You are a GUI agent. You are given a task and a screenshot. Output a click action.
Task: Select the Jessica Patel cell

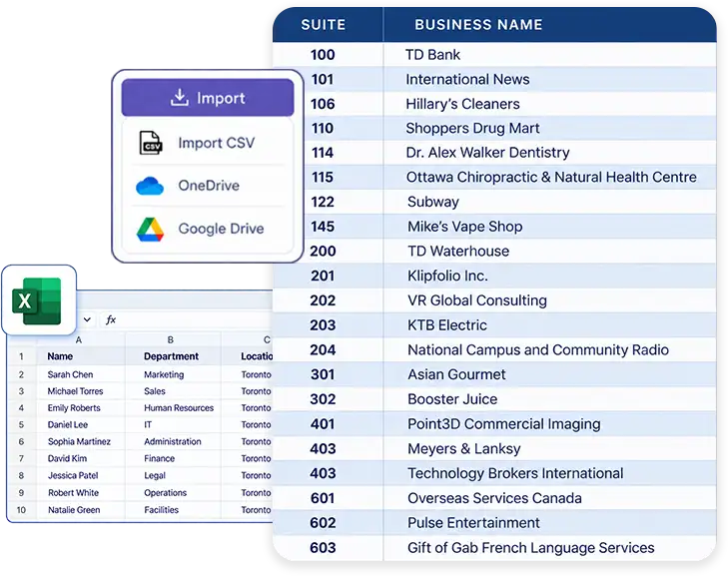point(80,475)
